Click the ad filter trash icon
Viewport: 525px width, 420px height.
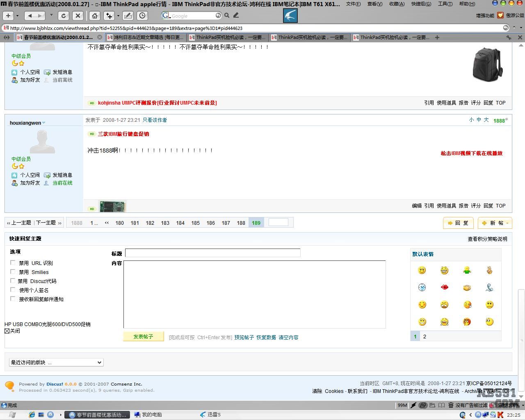click(450, 405)
